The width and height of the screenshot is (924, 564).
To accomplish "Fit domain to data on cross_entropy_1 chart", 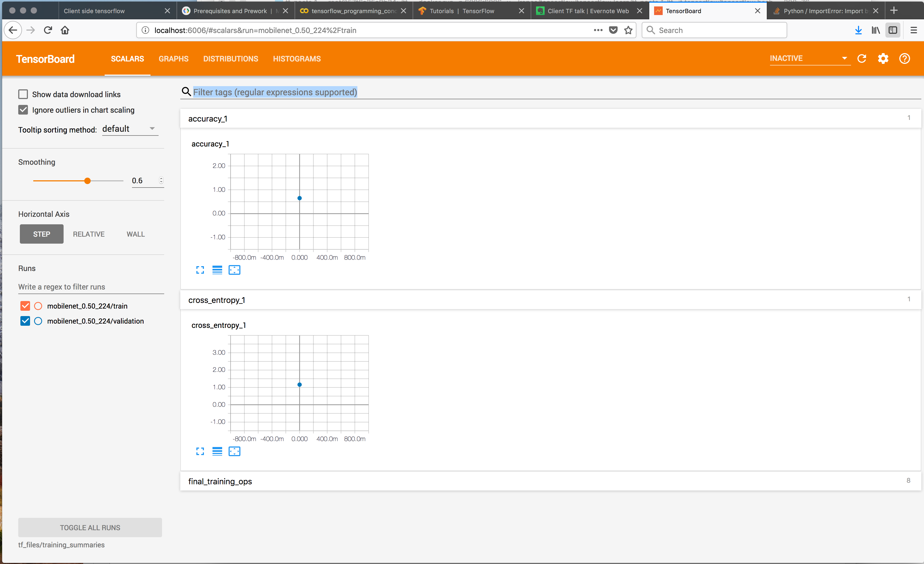I will [234, 451].
